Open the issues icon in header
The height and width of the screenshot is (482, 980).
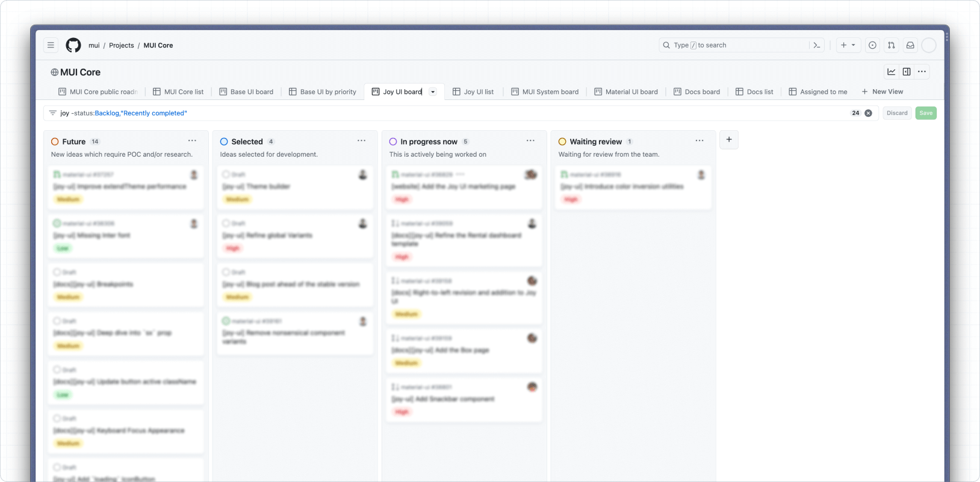872,45
